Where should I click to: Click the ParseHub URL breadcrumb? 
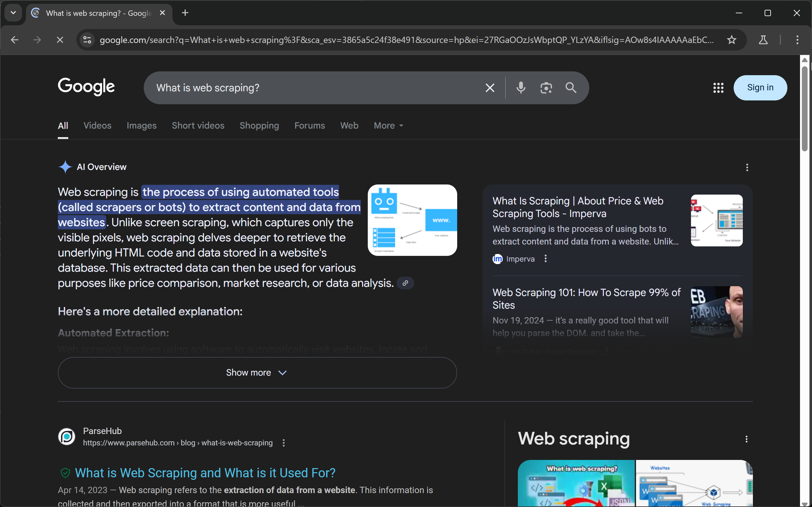178,443
